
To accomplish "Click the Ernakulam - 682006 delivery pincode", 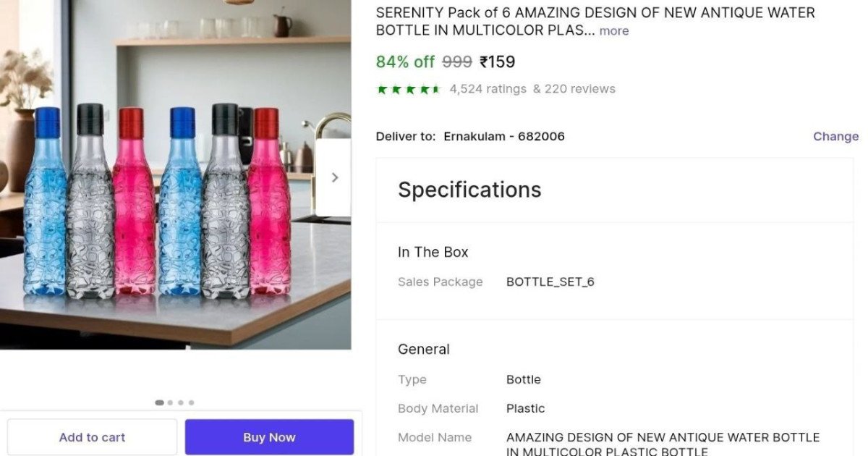I will point(504,136).
